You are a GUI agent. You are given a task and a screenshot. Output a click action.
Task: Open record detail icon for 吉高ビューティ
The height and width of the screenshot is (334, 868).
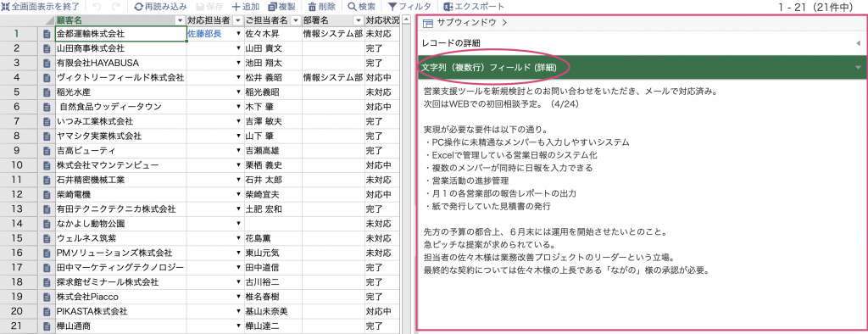click(x=47, y=150)
